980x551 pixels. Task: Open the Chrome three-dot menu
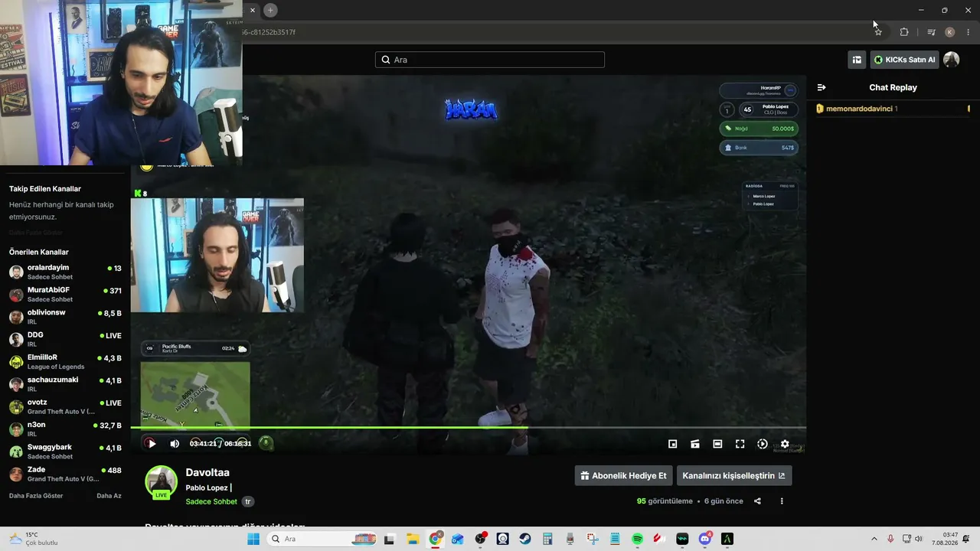pos(969,32)
